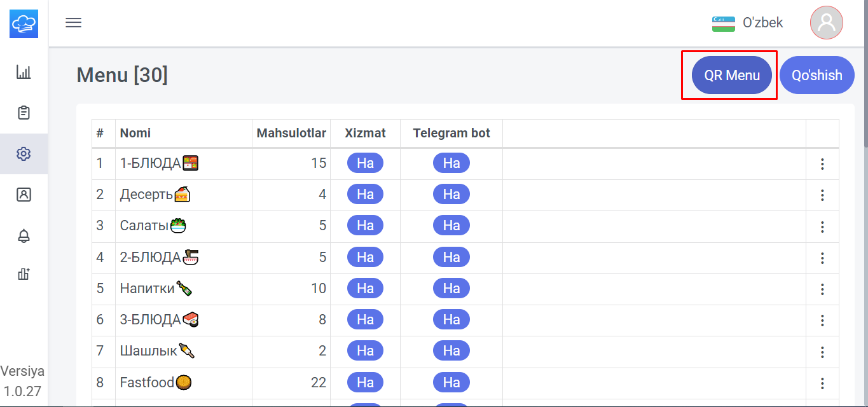
Task: Open three-dot options for Салаты row
Action: pyautogui.click(x=822, y=226)
